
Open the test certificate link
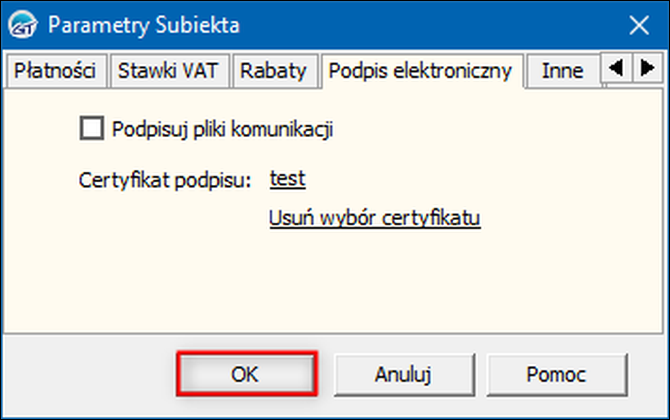288,179
